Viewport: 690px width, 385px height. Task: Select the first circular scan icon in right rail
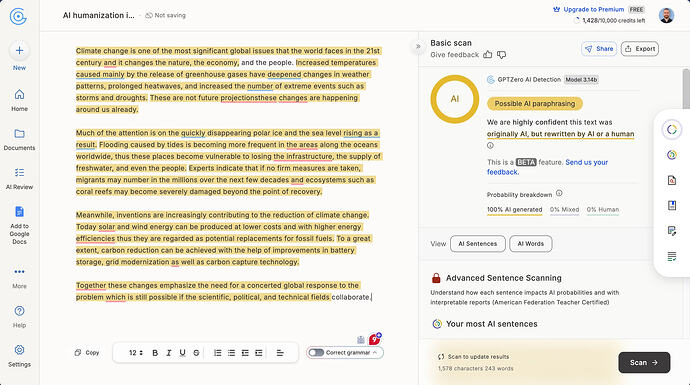pos(672,129)
